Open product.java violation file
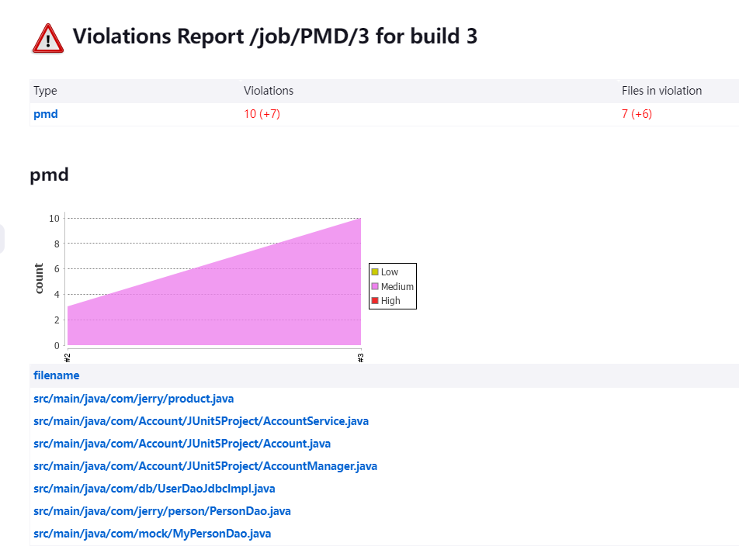Viewport: 739px width, 560px height. pyautogui.click(x=134, y=399)
